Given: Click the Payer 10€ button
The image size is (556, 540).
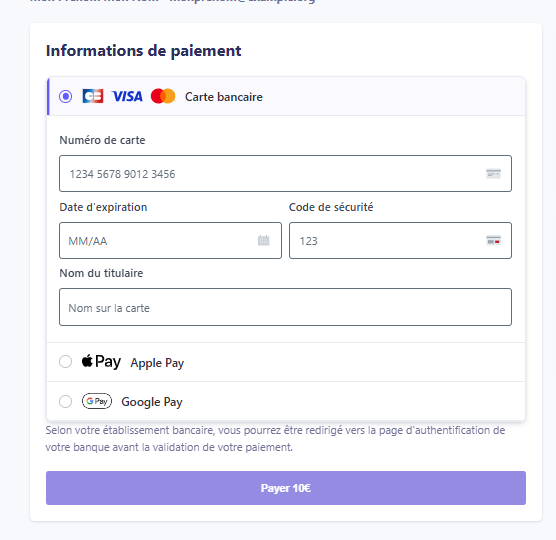Looking at the screenshot, I should tap(286, 488).
